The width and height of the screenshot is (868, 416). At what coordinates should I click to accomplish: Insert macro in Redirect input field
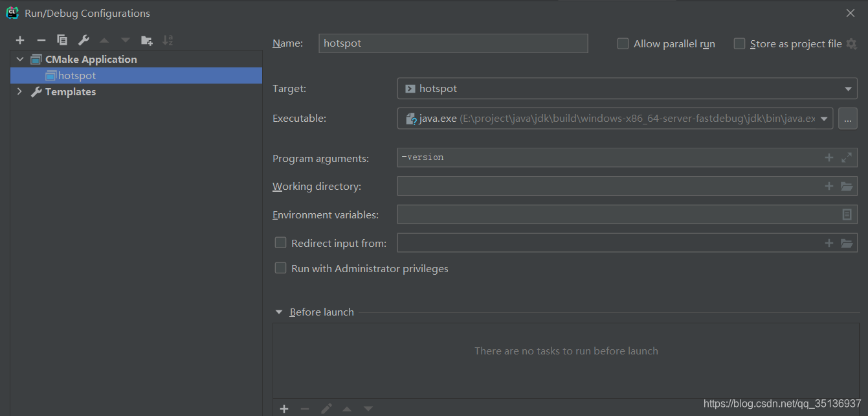(x=829, y=243)
